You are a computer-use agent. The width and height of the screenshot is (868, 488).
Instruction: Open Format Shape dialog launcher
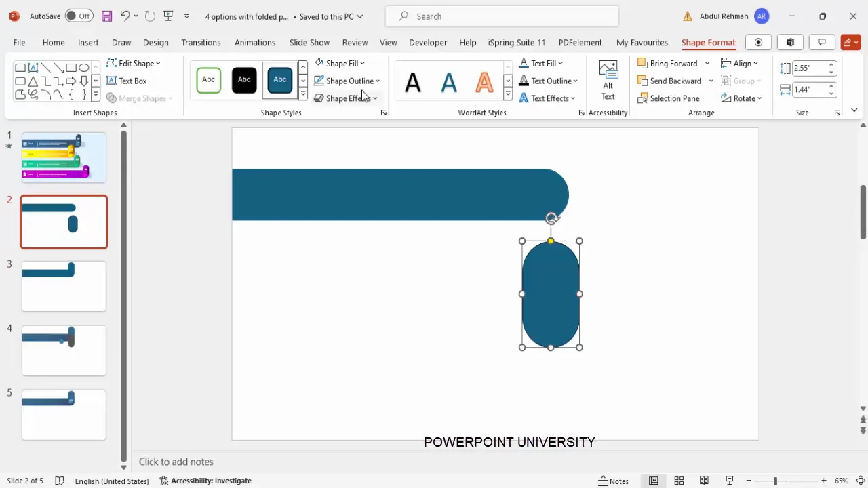click(x=384, y=113)
